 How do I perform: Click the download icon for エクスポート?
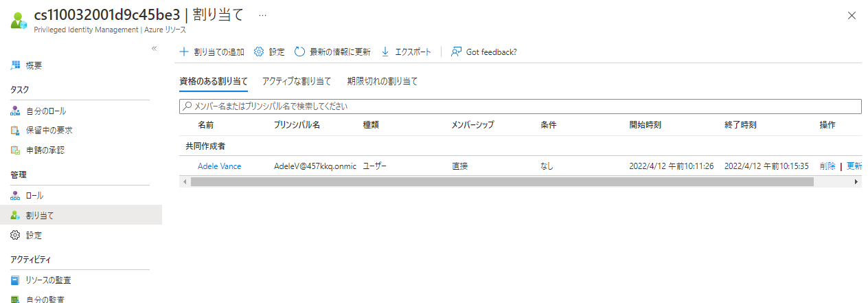click(x=385, y=52)
